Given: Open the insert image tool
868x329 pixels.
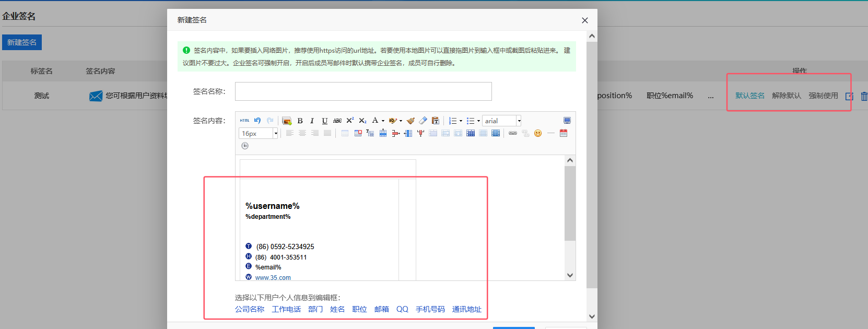Looking at the screenshot, I should coord(287,121).
